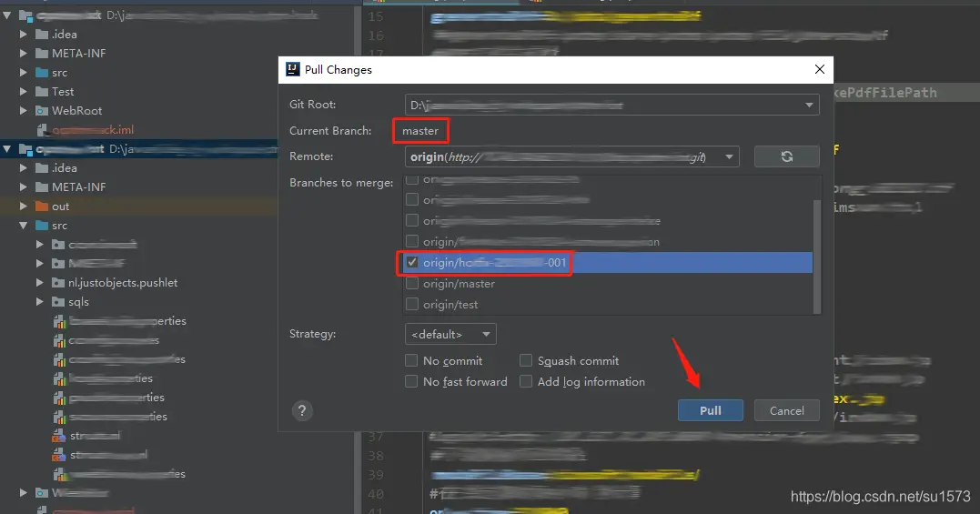Click the WebRoot folder icon

pyautogui.click(x=42, y=111)
